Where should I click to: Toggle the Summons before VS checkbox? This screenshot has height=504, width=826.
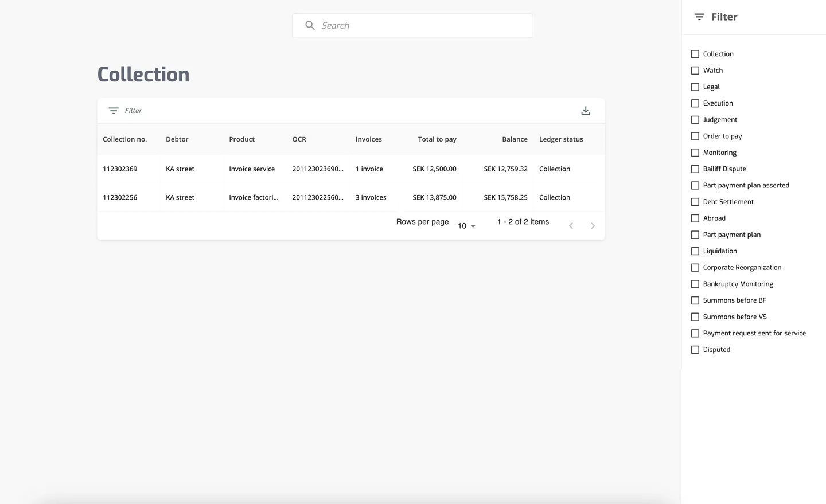(695, 317)
